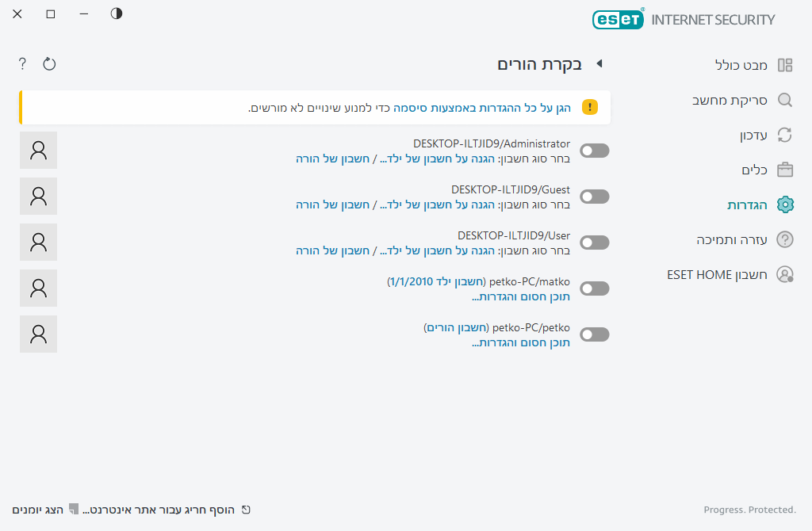The height and width of the screenshot is (531, 812).
Task: Open Computer scan via magnifier icon
Action: (x=785, y=100)
